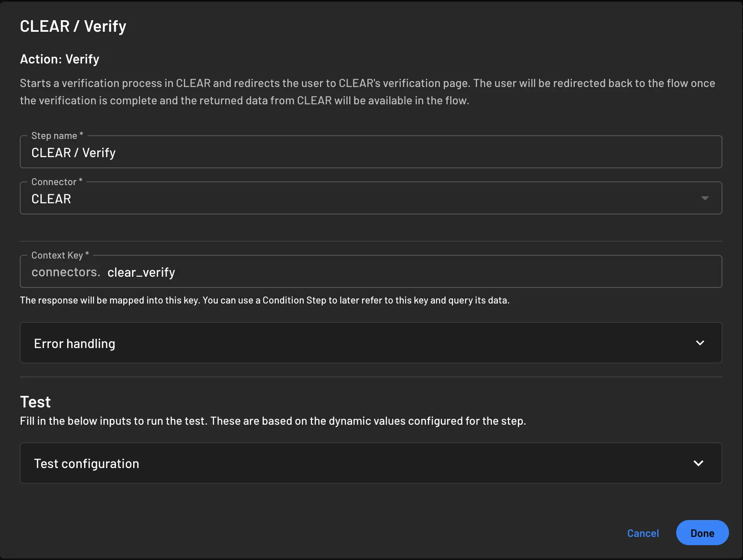Click the verification process description paragraph
The width and height of the screenshot is (743, 560).
[x=367, y=92]
